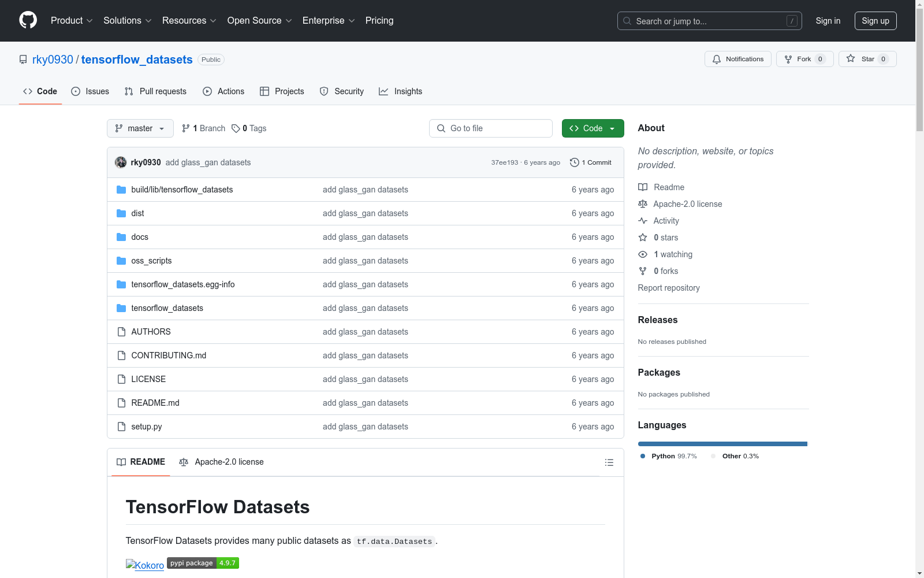This screenshot has width=924, height=578.
Task: Click the folder icon for dist
Action: [121, 213]
